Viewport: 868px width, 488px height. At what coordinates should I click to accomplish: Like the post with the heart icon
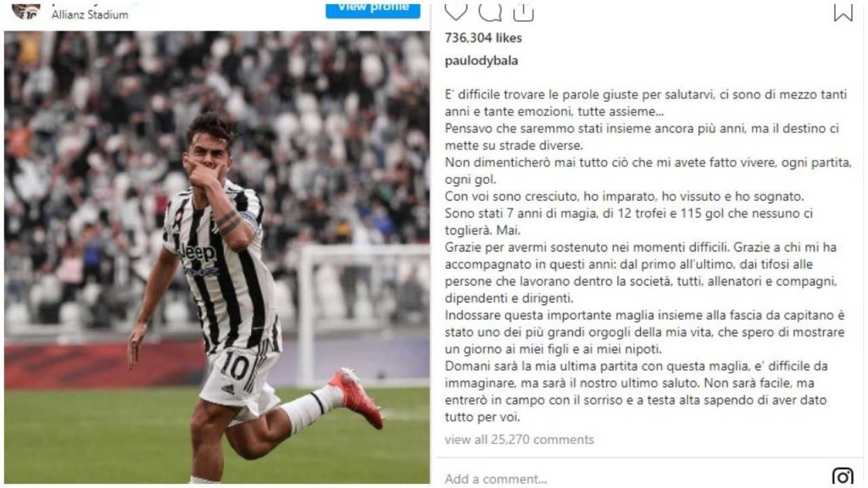[x=455, y=11]
